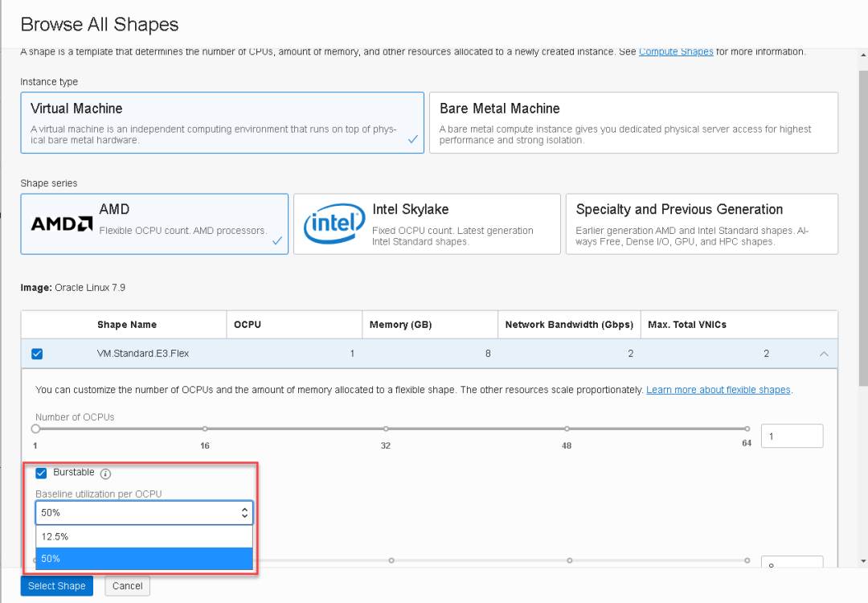Click the AMD series checkmark icon

click(277, 240)
